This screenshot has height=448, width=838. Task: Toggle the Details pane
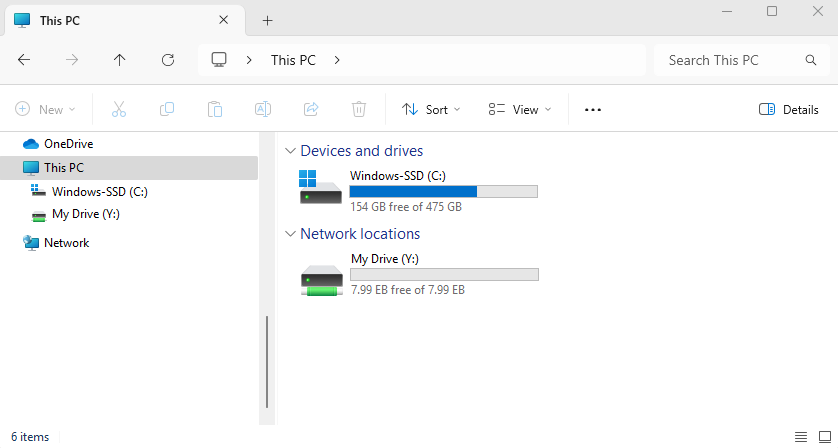coord(789,110)
